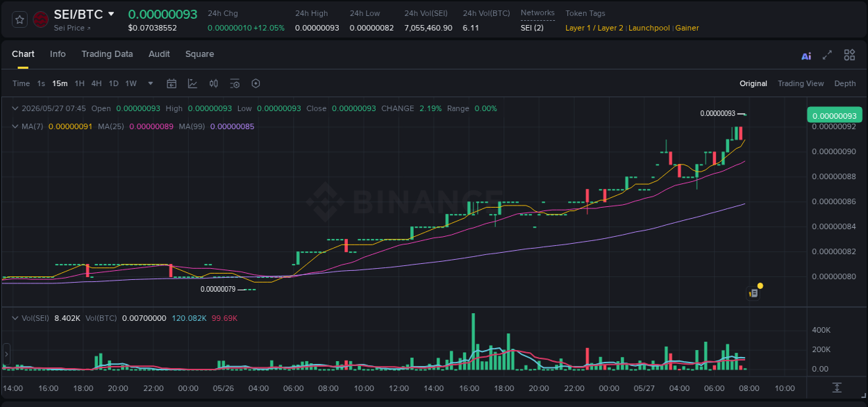Viewport: 868px width, 407px height.
Task: Select the 1s interval
Action: [41, 83]
